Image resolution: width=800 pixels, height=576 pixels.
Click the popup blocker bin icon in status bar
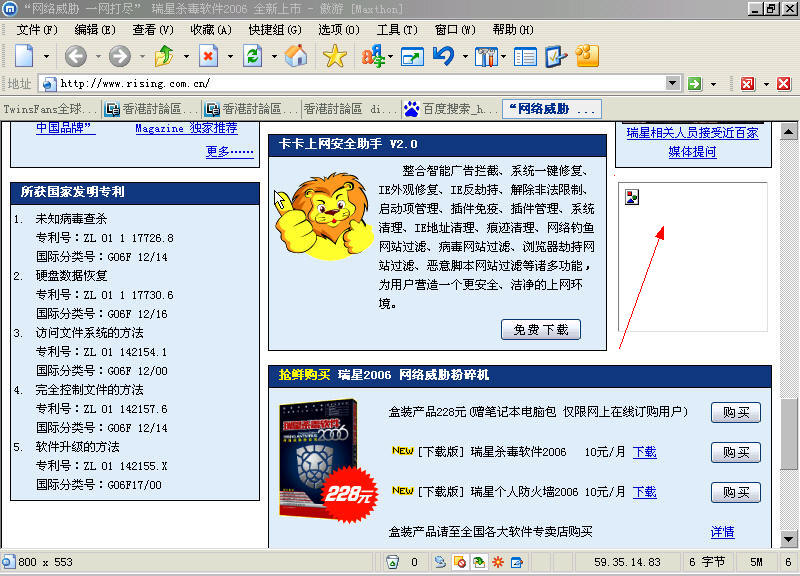coord(392,562)
